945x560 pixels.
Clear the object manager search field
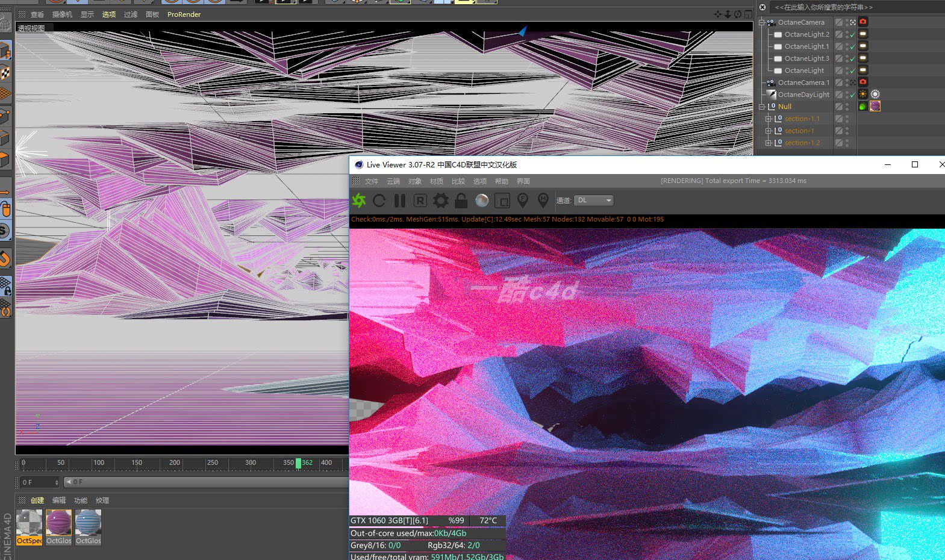click(x=763, y=7)
